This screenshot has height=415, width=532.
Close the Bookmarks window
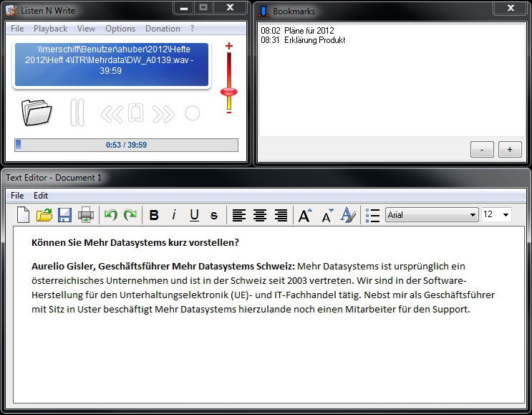[511, 8]
